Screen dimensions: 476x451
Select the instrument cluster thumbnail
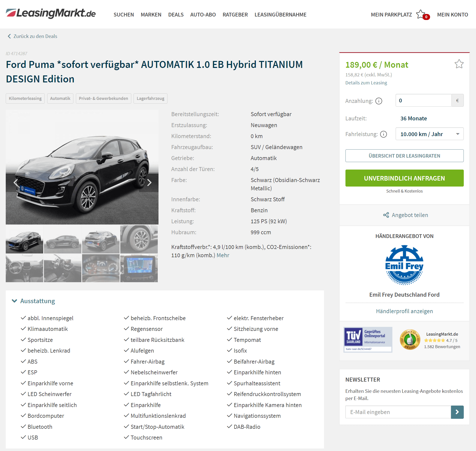click(x=101, y=268)
